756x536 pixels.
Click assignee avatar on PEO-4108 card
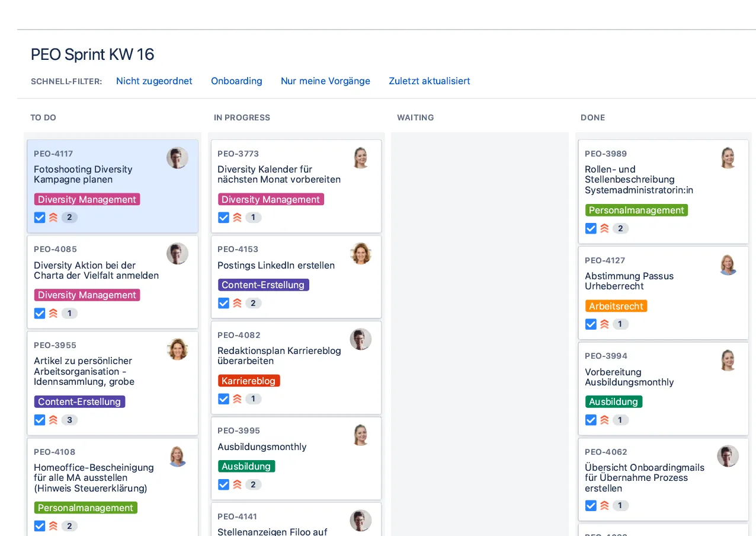(177, 457)
